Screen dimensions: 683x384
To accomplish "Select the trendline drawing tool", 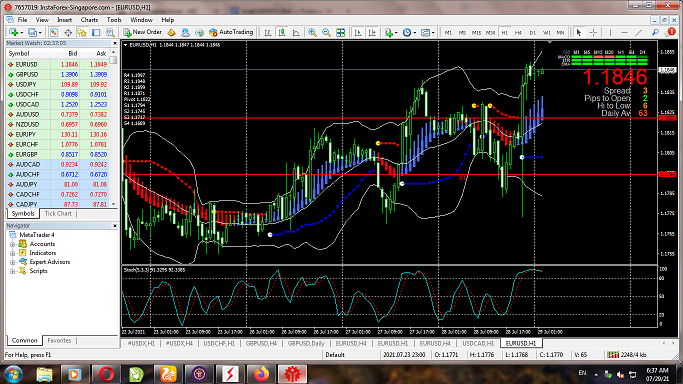I will [x=639, y=32].
